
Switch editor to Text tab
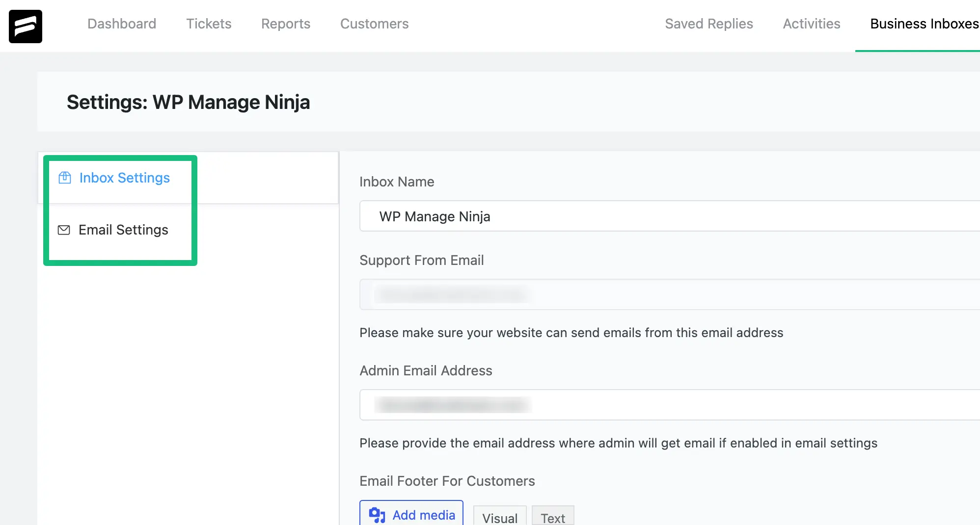(553, 517)
